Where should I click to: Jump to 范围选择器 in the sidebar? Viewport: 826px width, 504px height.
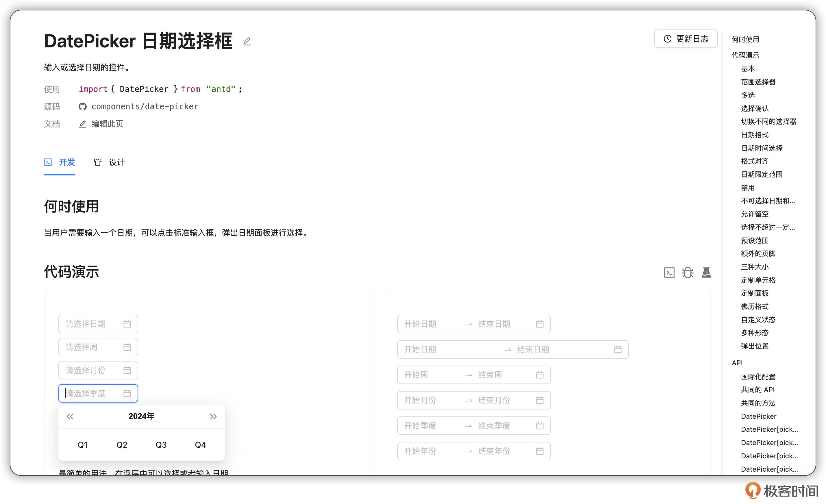[x=758, y=82]
